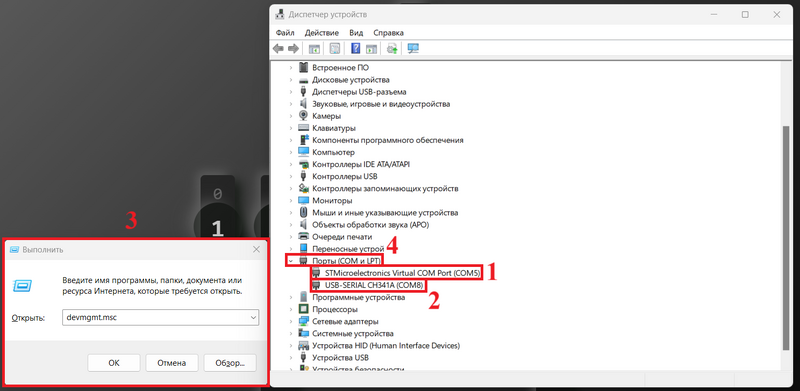This screenshot has height=391, width=800.
Task: Select STMicroelectronics Virtual COM Port (COM5) label
Action: [x=403, y=273]
